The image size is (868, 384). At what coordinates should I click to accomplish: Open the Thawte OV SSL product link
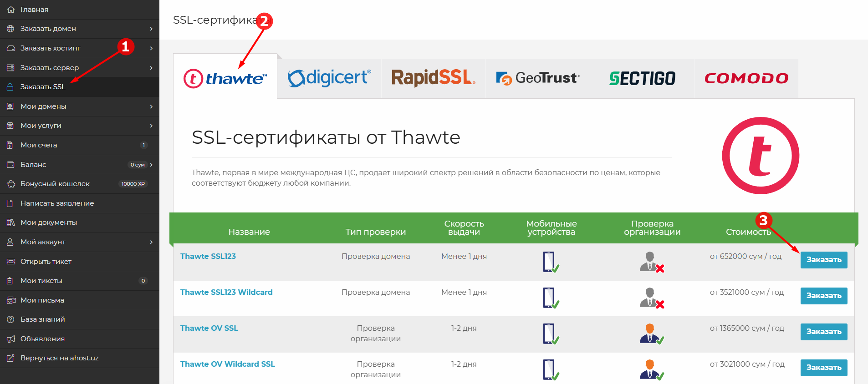209,328
